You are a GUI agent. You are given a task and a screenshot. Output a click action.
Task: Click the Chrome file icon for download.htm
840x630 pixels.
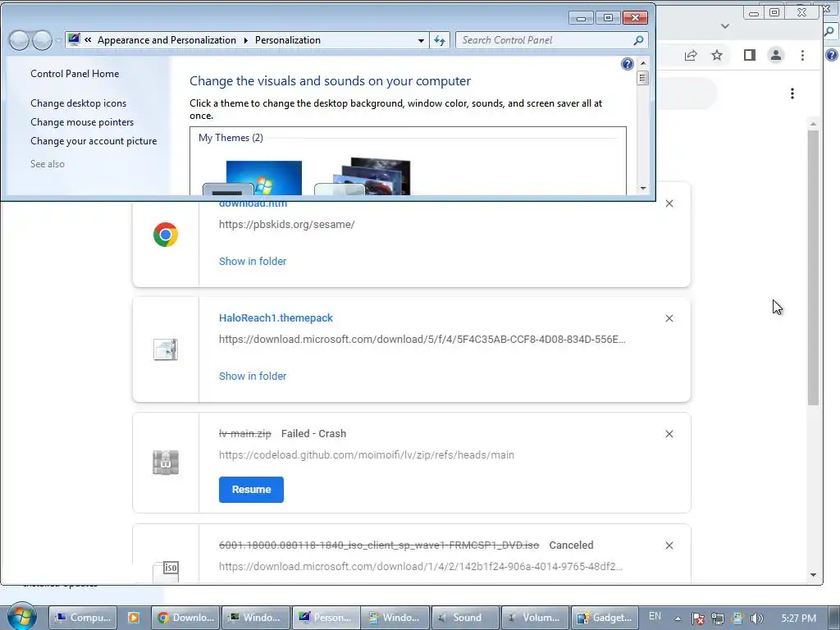click(x=166, y=235)
